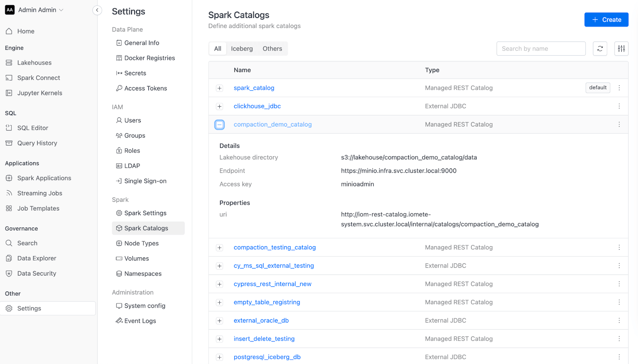Switch to the Others tab
The height and width of the screenshot is (364, 638).
coord(272,49)
